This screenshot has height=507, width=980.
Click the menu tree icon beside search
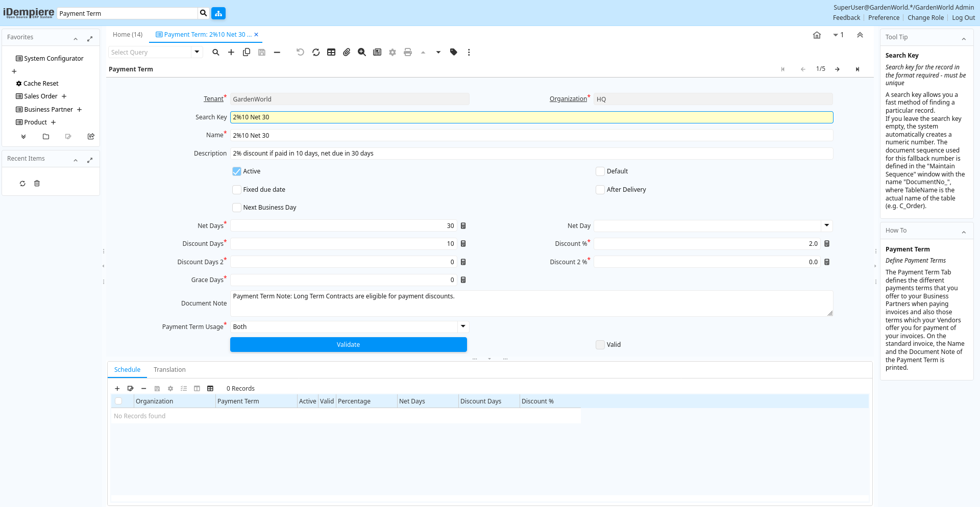[218, 13]
